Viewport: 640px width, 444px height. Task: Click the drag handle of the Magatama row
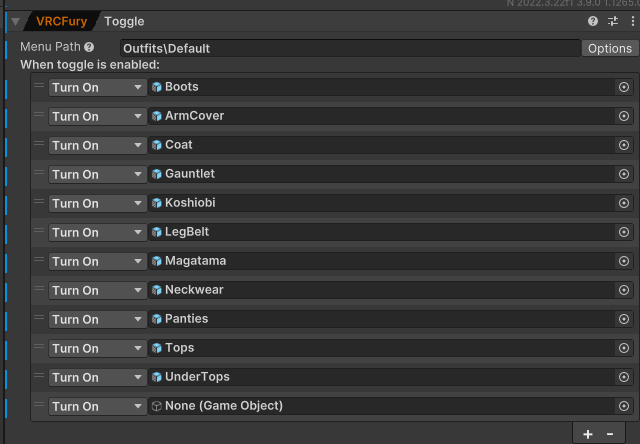click(39, 259)
